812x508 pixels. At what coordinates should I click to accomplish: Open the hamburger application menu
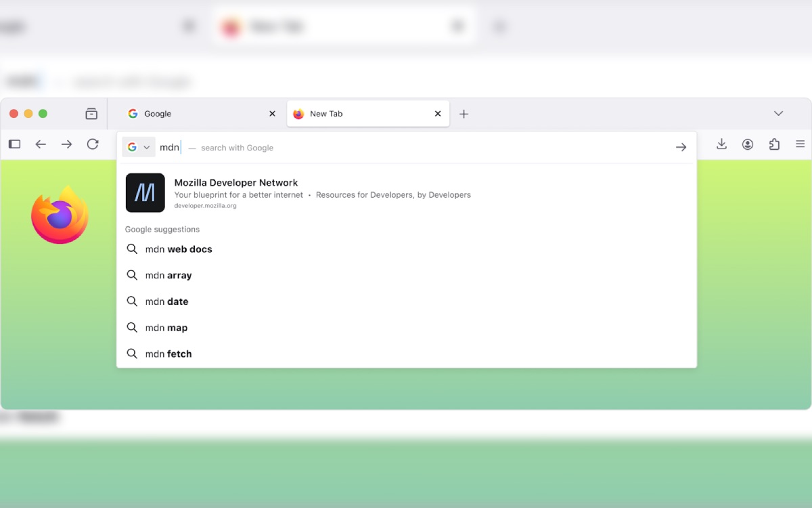(x=800, y=144)
